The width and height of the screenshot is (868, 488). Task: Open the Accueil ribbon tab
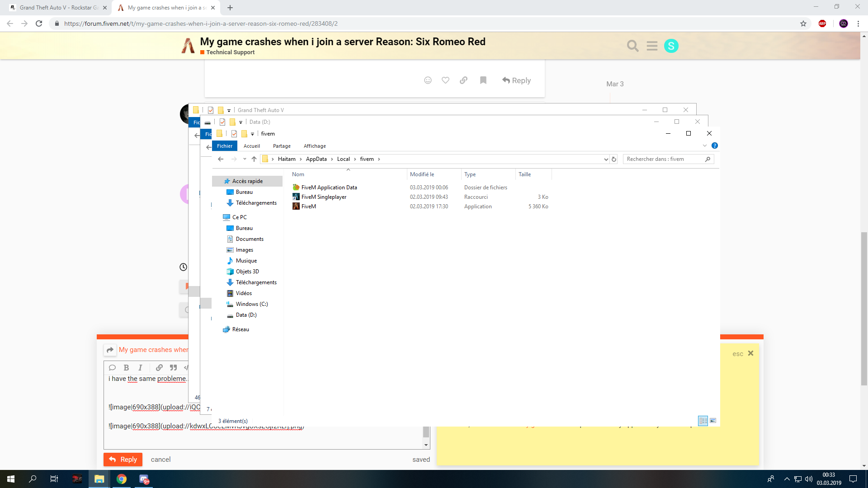252,146
